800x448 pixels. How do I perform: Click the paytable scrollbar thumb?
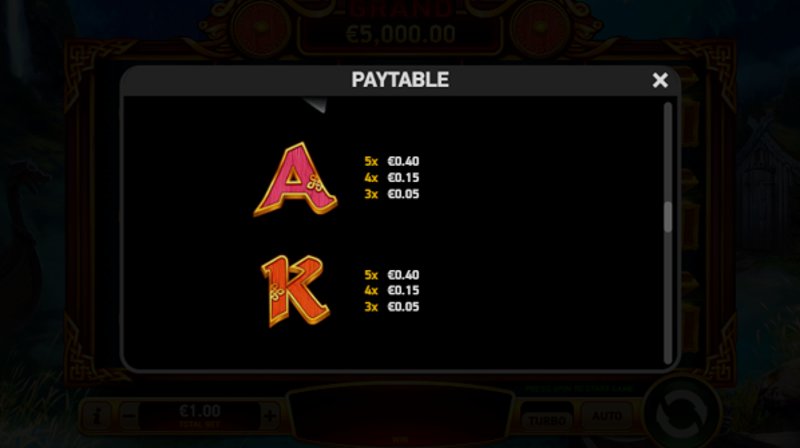point(668,217)
